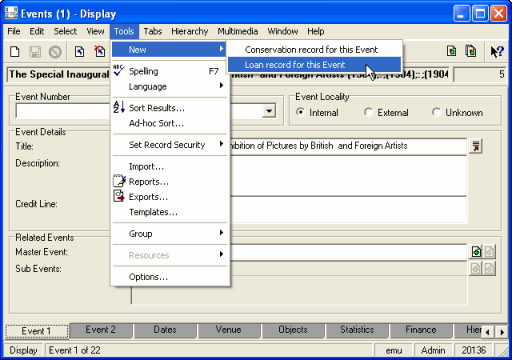Click the Sort Results menu item
This screenshot has height=360, width=512.
[x=170, y=108]
